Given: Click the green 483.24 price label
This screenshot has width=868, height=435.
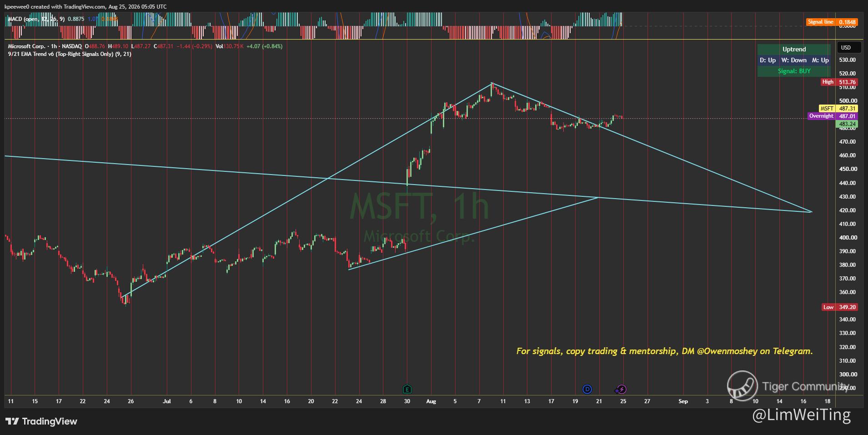Looking at the screenshot, I should click(847, 124).
